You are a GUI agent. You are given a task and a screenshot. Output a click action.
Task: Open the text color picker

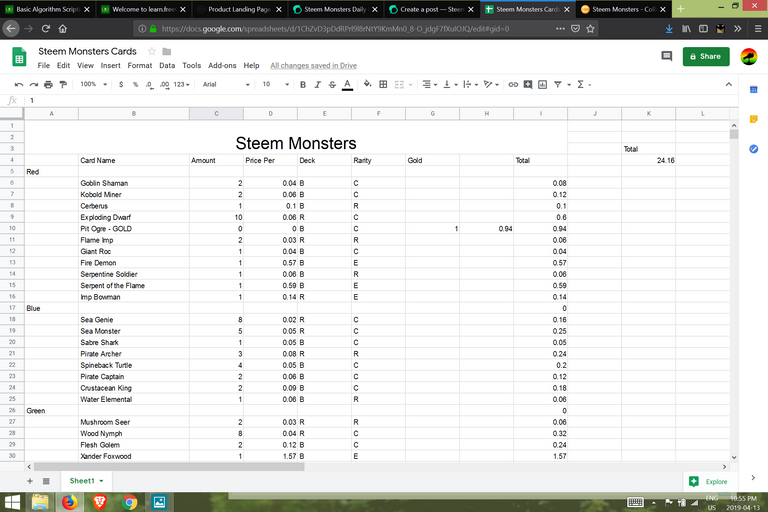point(347,85)
